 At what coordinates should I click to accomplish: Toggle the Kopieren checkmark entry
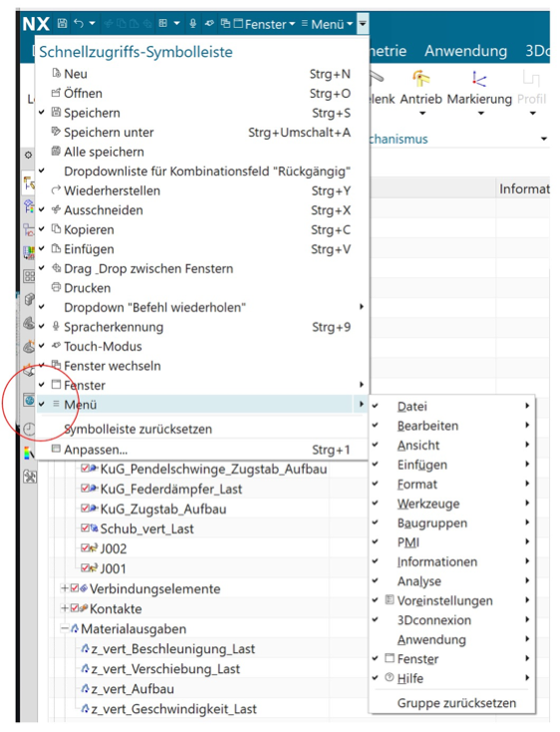pyautogui.click(x=202, y=229)
